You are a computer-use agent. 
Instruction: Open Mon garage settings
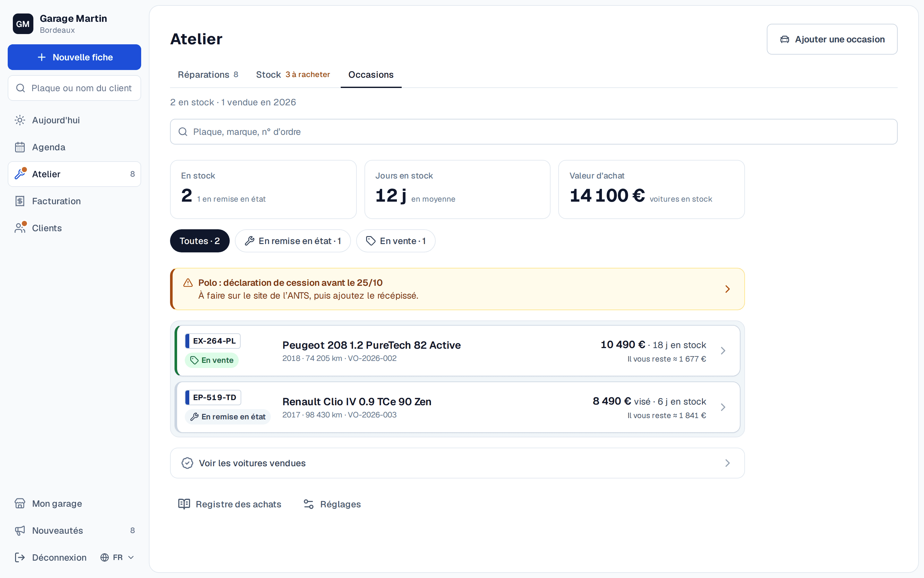click(74, 504)
